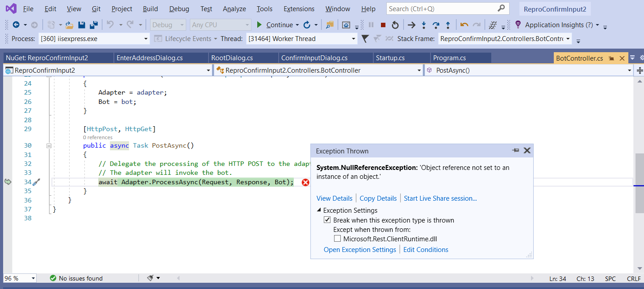Click the Application Insights lightbulb icon
Image resolution: width=644 pixels, height=289 pixels.
pyautogui.click(x=518, y=25)
